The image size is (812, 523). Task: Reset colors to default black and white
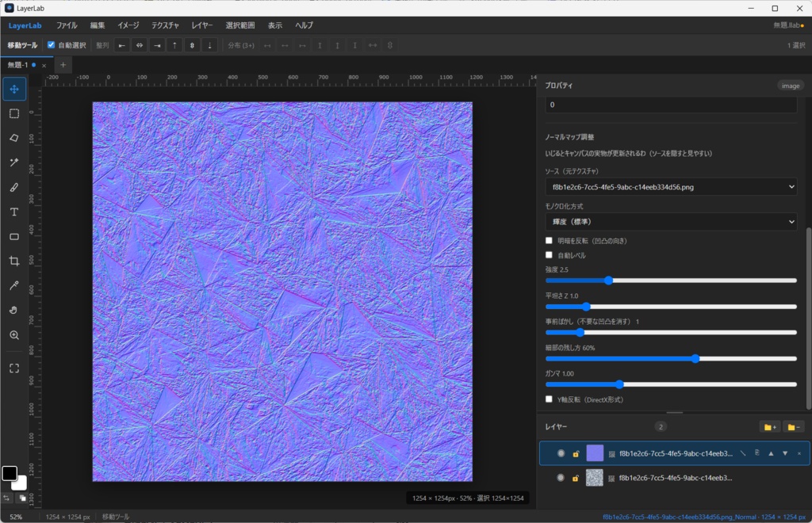point(22,498)
